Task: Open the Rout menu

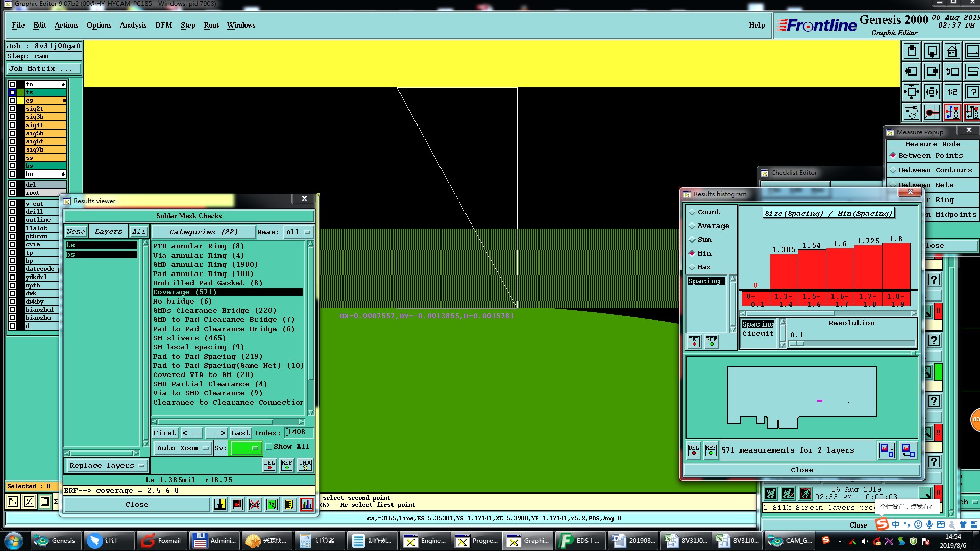Action: [211, 25]
